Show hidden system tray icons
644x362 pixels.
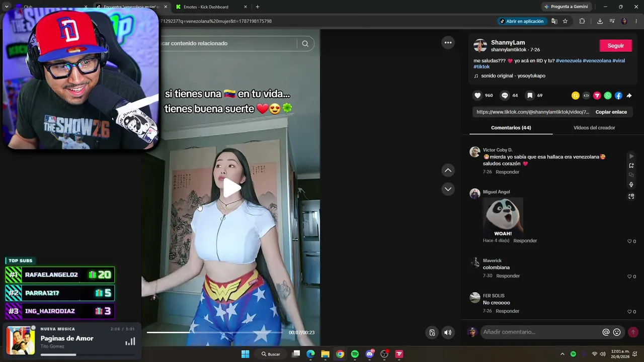tap(562, 354)
